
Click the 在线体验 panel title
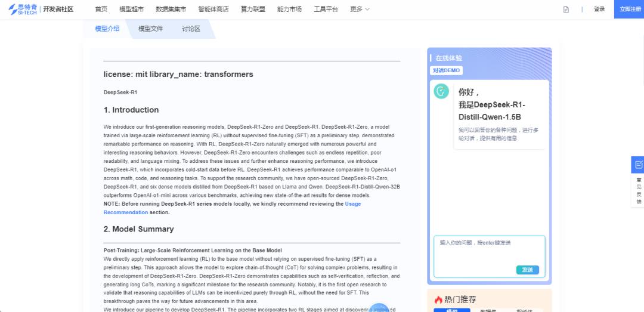449,58
